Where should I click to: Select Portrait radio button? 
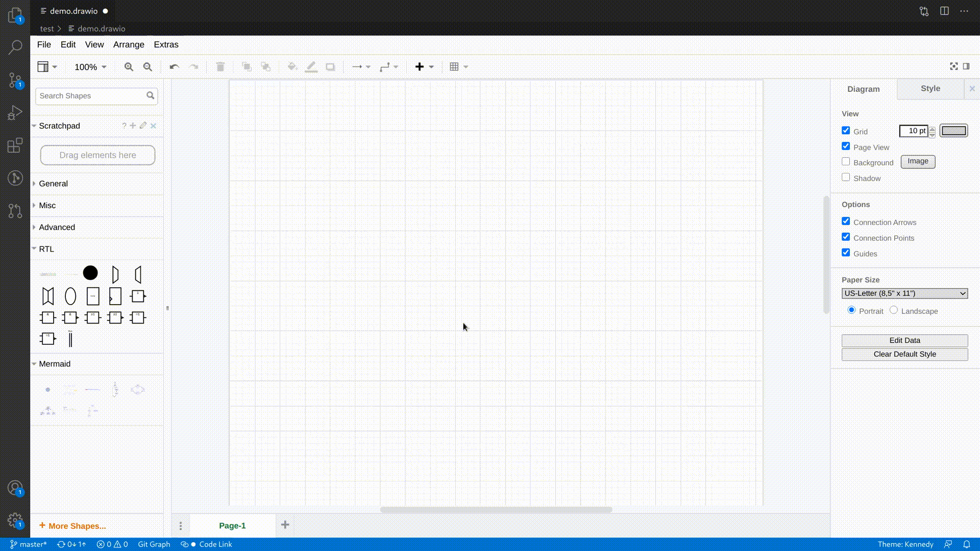click(852, 310)
